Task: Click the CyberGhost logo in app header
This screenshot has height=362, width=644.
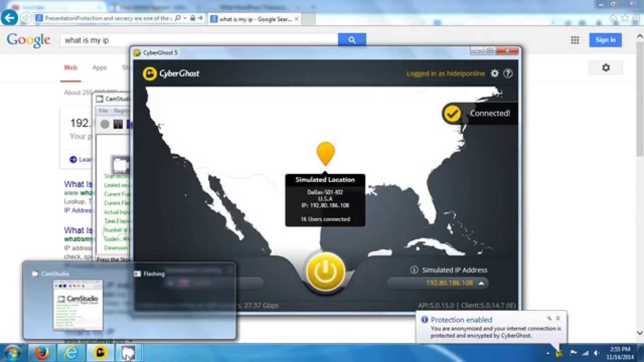Action: [x=171, y=73]
